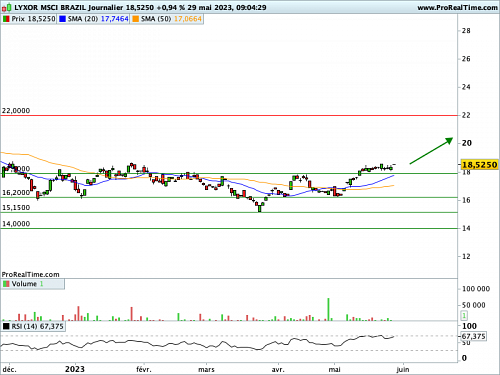
Task: Open the RSI (14) 67,375 panel label
Action: [37, 326]
